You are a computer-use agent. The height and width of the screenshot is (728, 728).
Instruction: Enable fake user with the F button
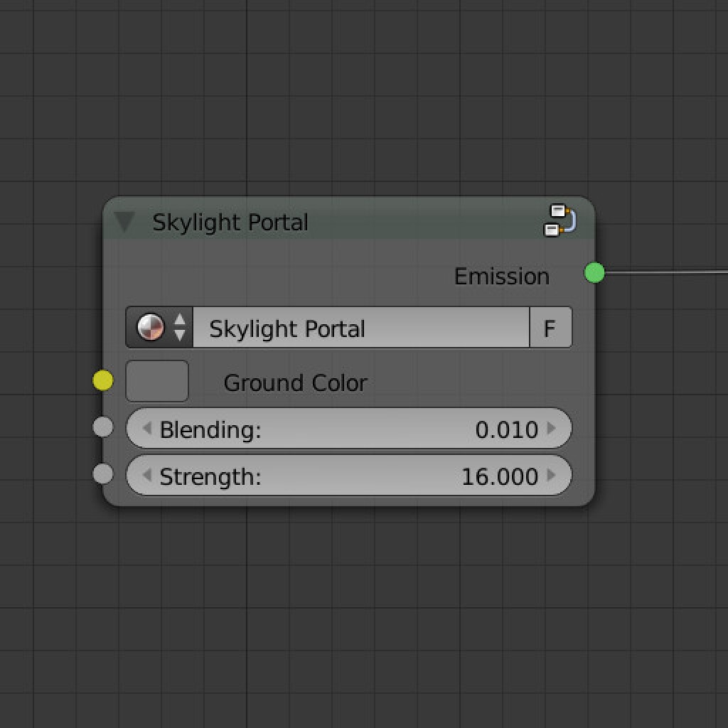pos(551,327)
